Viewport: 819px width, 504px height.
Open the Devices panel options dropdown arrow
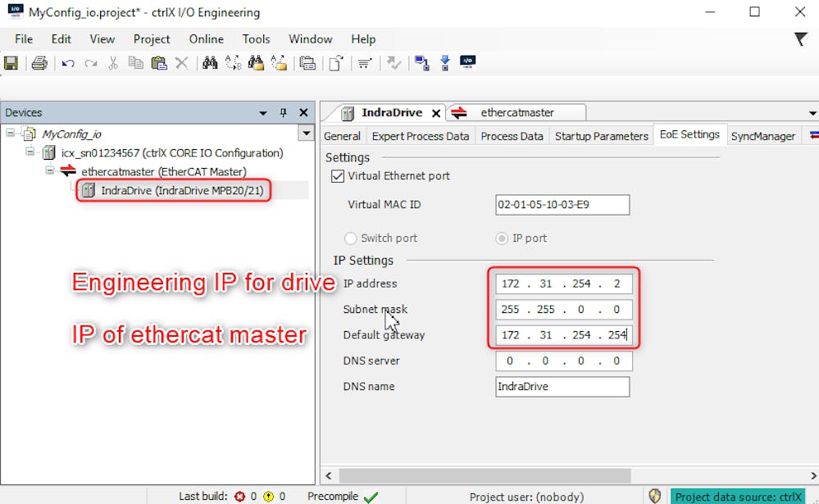tap(263, 113)
